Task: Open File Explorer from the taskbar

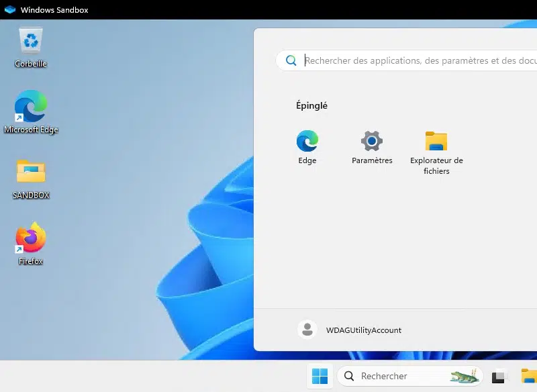Action: [x=529, y=377]
